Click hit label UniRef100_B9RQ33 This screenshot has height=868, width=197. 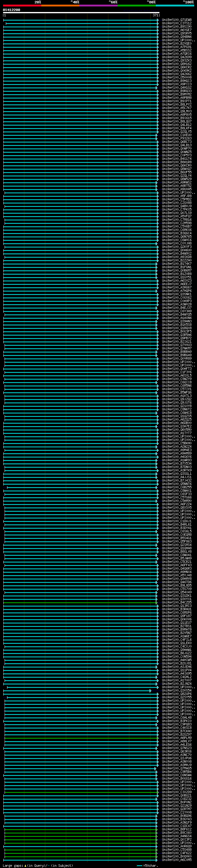point(176,91)
